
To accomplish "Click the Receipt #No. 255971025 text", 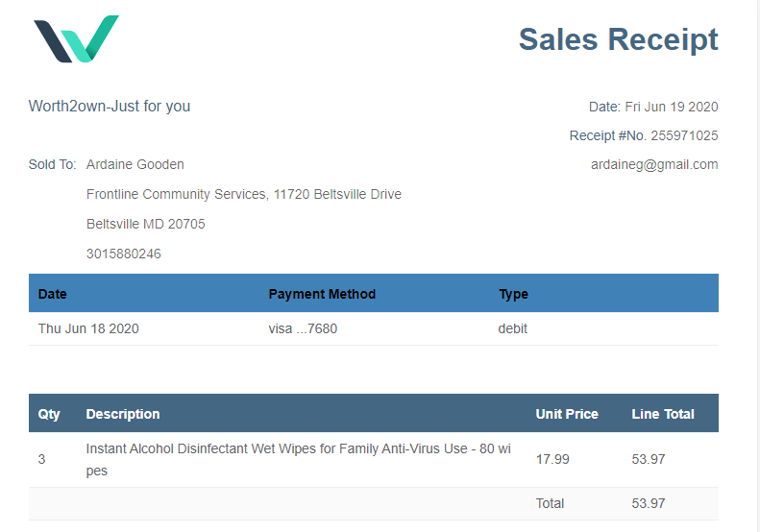I will [x=644, y=135].
